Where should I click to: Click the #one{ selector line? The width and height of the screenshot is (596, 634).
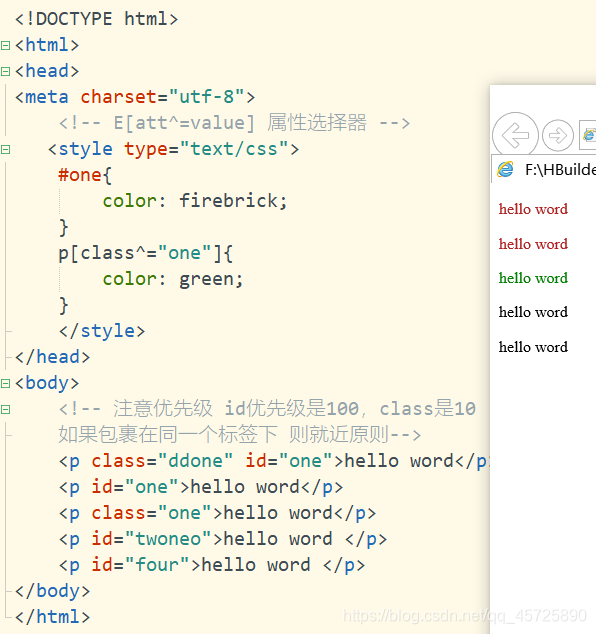pos(85,175)
